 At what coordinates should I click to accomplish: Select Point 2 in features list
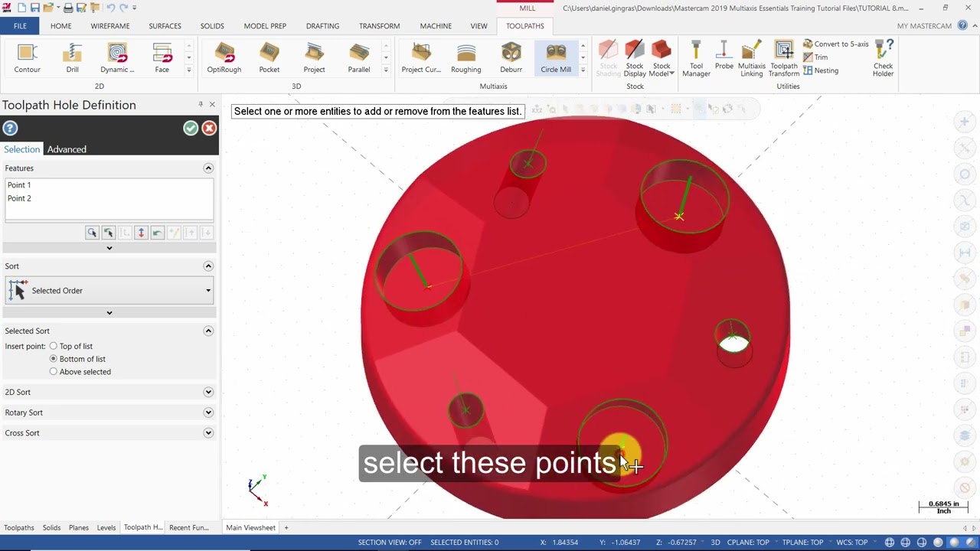19,198
